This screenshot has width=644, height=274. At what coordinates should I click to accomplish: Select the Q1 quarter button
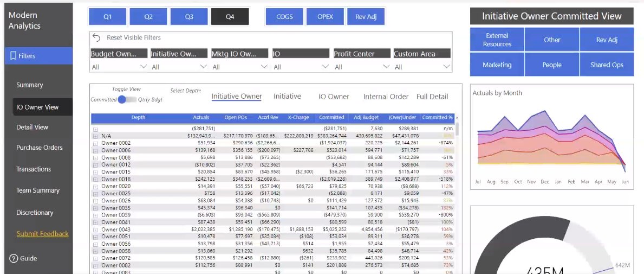coord(108,17)
